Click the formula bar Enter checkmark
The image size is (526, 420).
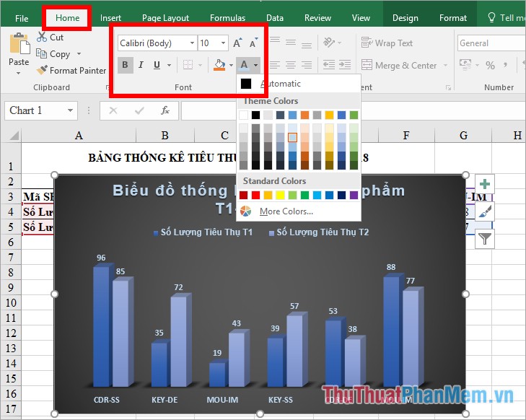click(x=139, y=110)
